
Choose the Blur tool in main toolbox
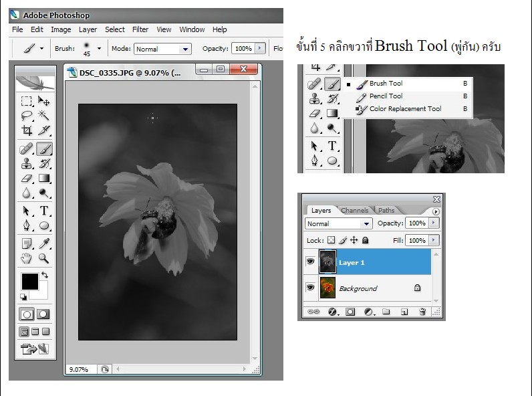click(x=27, y=193)
